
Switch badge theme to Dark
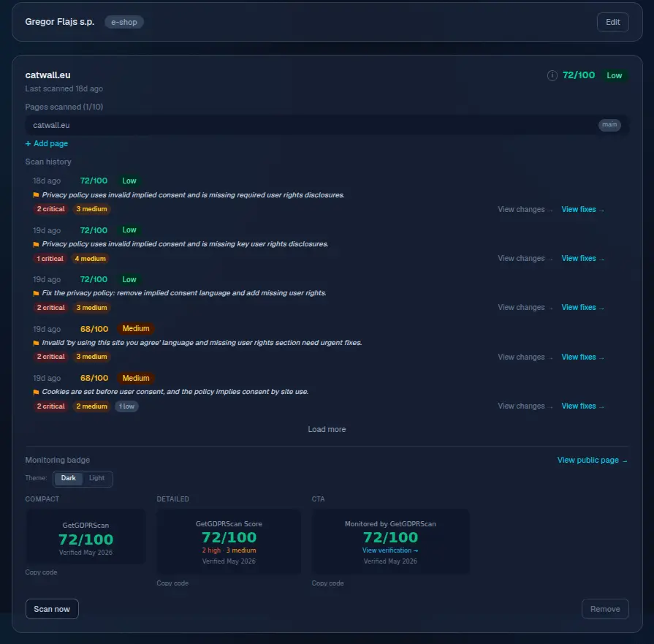pyautogui.click(x=69, y=478)
